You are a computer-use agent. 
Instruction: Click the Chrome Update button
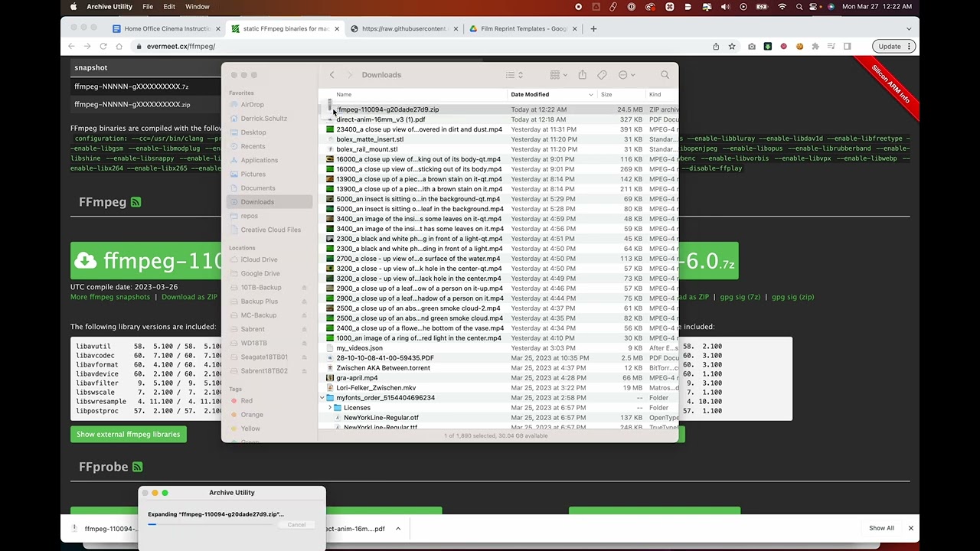[x=894, y=47]
